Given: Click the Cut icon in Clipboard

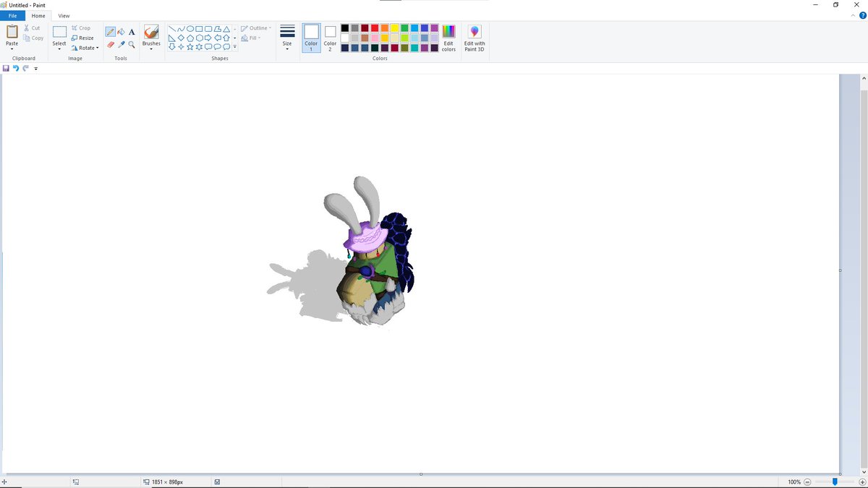Looking at the screenshot, I should coord(27,28).
